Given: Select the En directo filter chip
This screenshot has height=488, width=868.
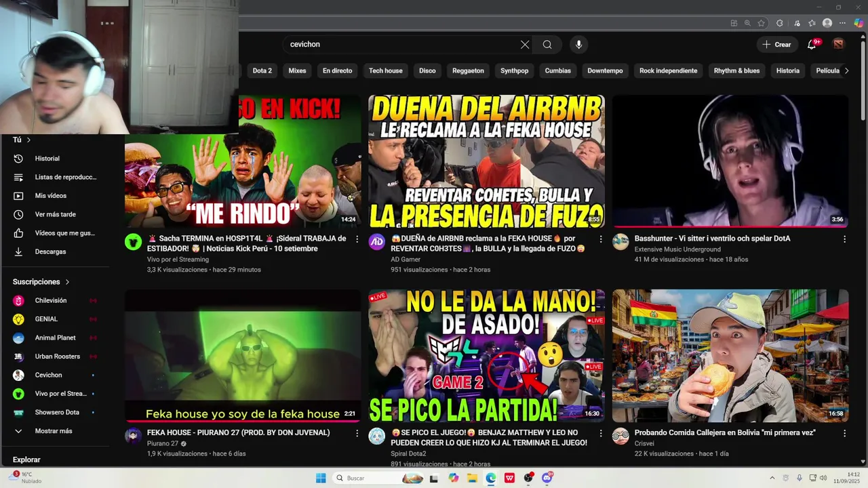Looking at the screenshot, I should coord(337,70).
